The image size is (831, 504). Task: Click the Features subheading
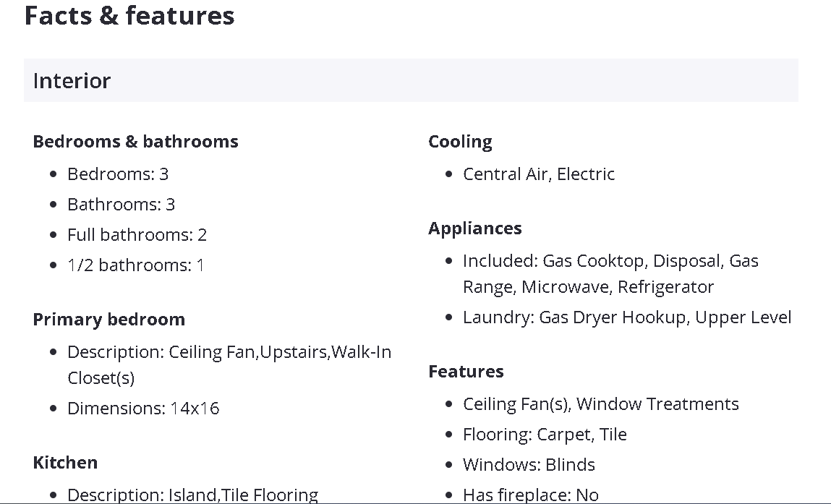pos(466,372)
